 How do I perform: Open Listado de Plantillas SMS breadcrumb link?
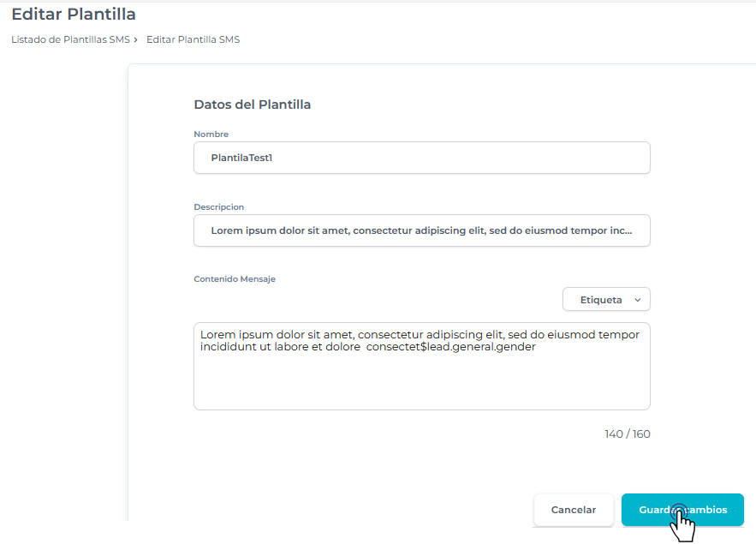pyautogui.click(x=70, y=39)
